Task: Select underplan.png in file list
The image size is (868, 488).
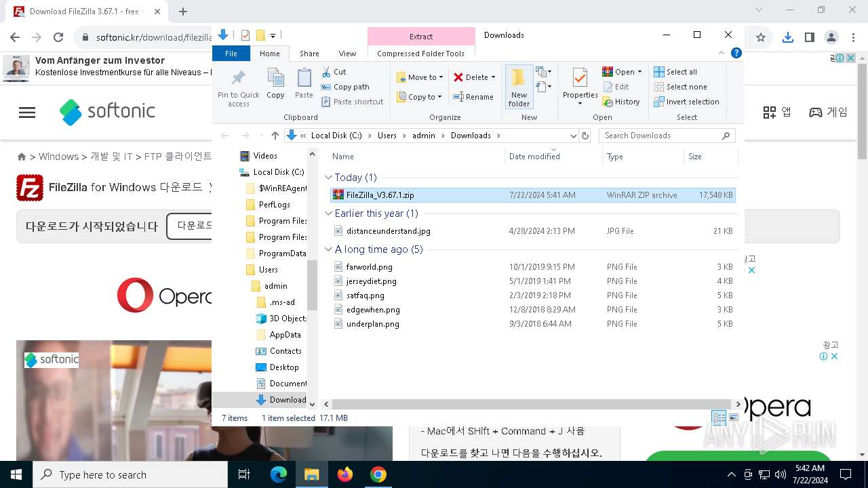Action: tap(532, 324)
